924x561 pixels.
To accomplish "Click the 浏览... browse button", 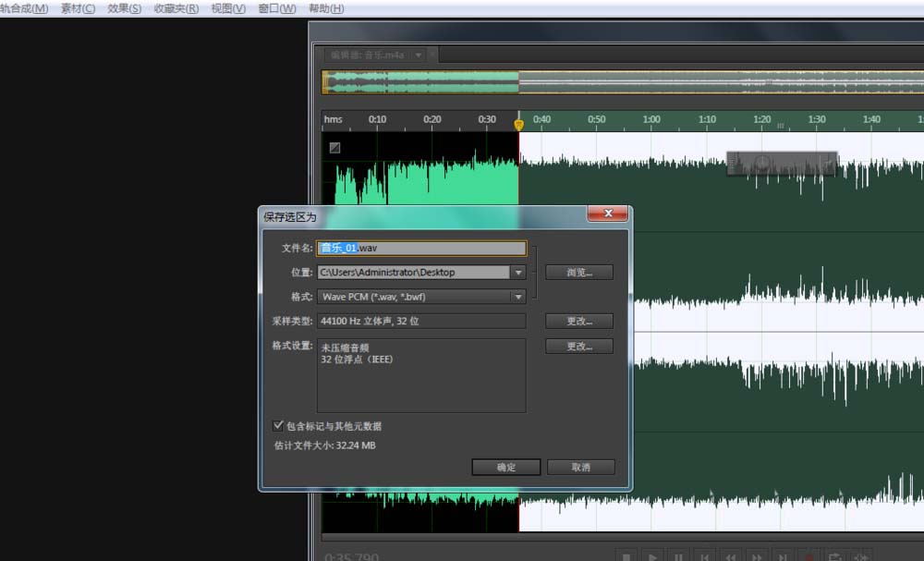I will [579, 273].
